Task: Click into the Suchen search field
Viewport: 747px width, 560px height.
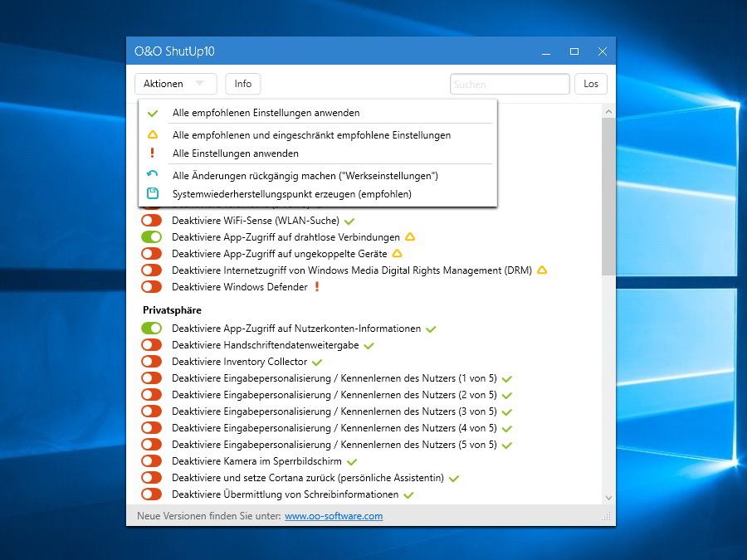Action: (x=510, y=85)
